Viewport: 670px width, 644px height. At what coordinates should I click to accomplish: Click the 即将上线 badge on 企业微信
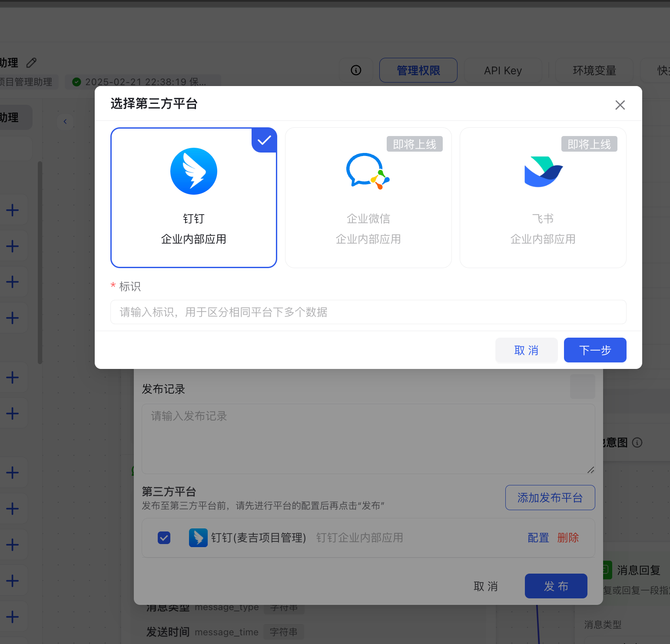pos(415,144)
